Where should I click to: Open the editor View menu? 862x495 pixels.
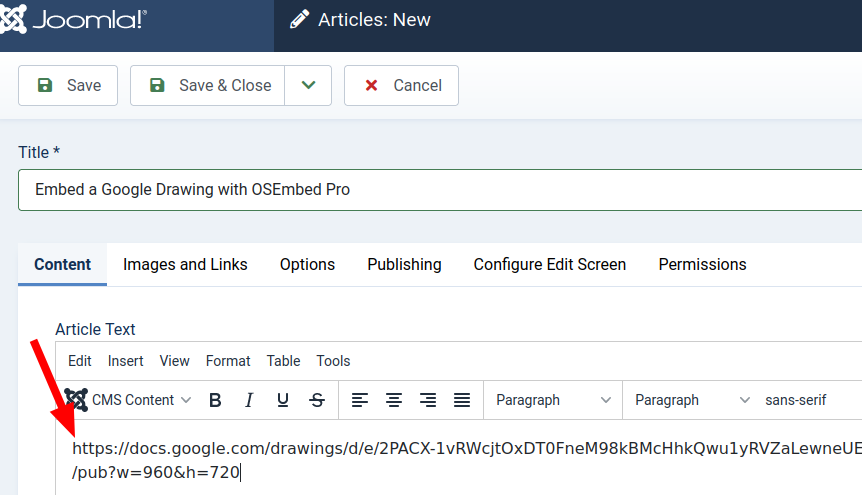coord(174,361)
